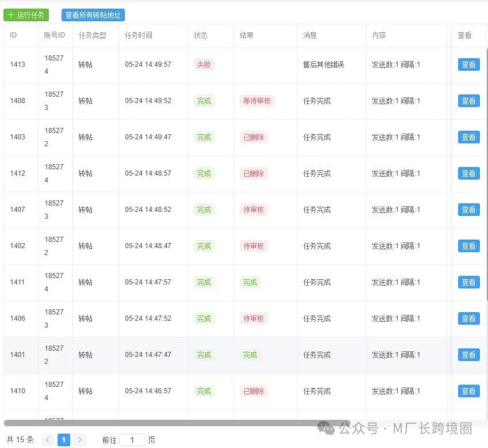Click 查看 button for task 1410
The width and height of the screenshot is (488, 448).
pyautogui.click(x=468, y=391)
